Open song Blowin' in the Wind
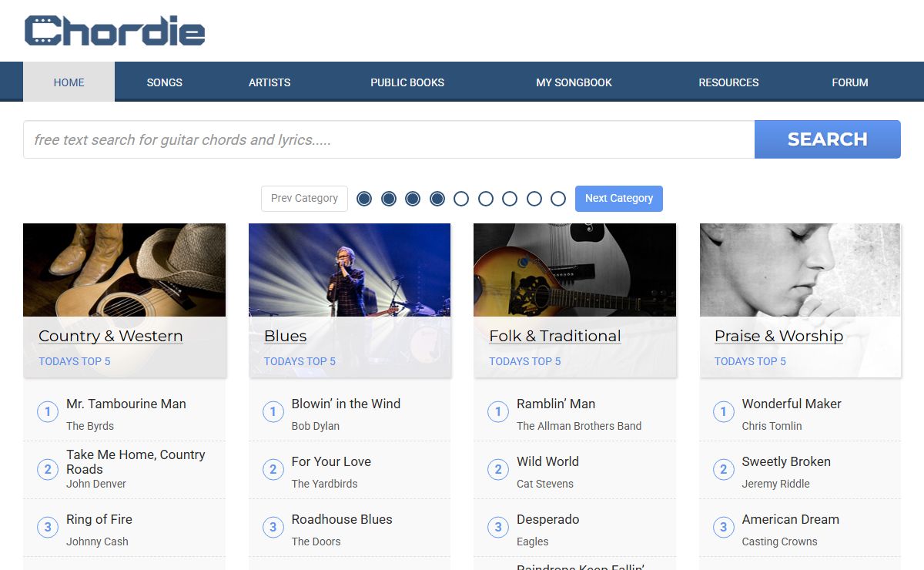The height and width of the screenshot is (570, 924). 346,404
